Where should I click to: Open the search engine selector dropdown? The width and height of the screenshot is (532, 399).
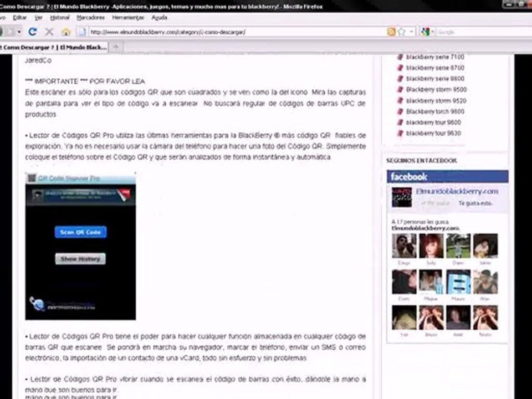(432, 32)
